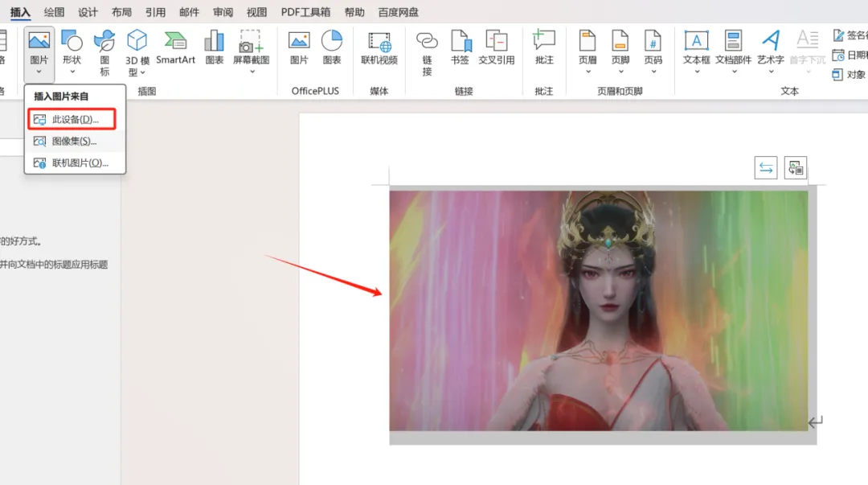Select the inserted picture in document
This screenshot has width=868, height=485.
(599, 311)
